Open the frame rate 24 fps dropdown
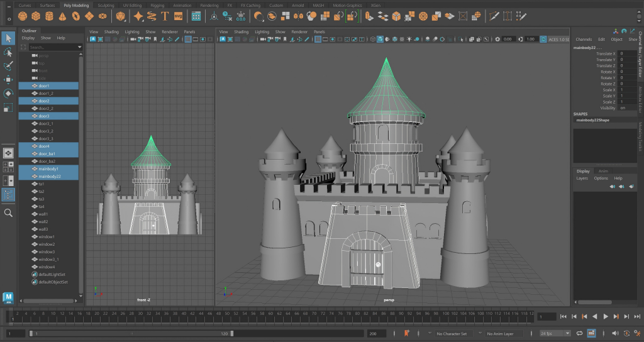 pyautogui.click(x=555, y=333)
